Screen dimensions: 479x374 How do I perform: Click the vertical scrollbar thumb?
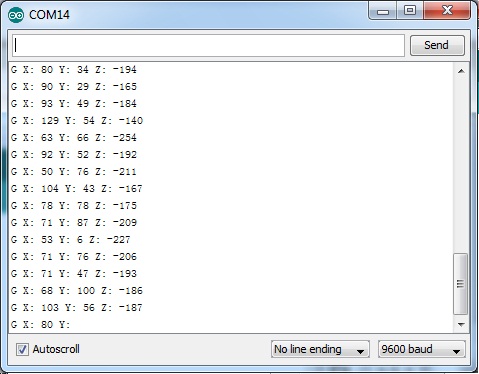[x=460, y=284]
